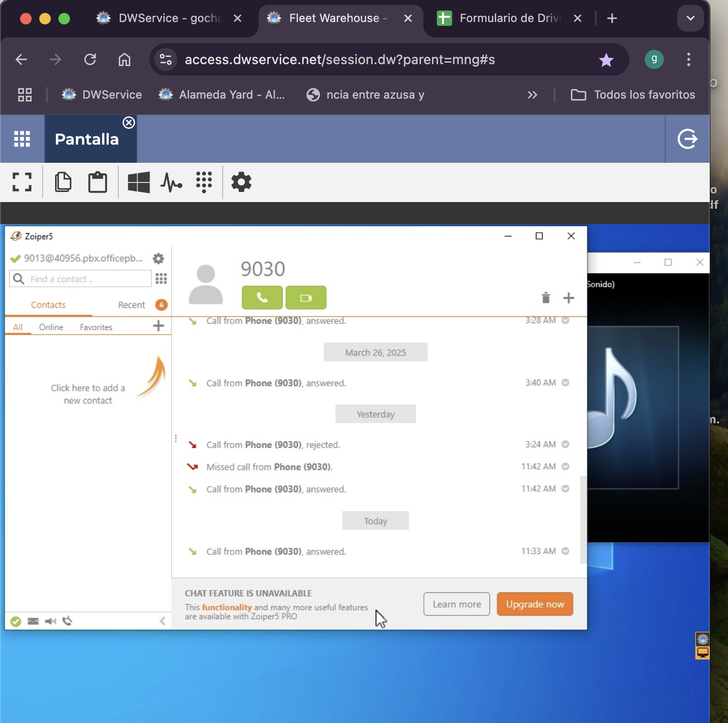Open ncia entre azusa y bookmark
Screen dimensions: 728x723
click(365, 95)
